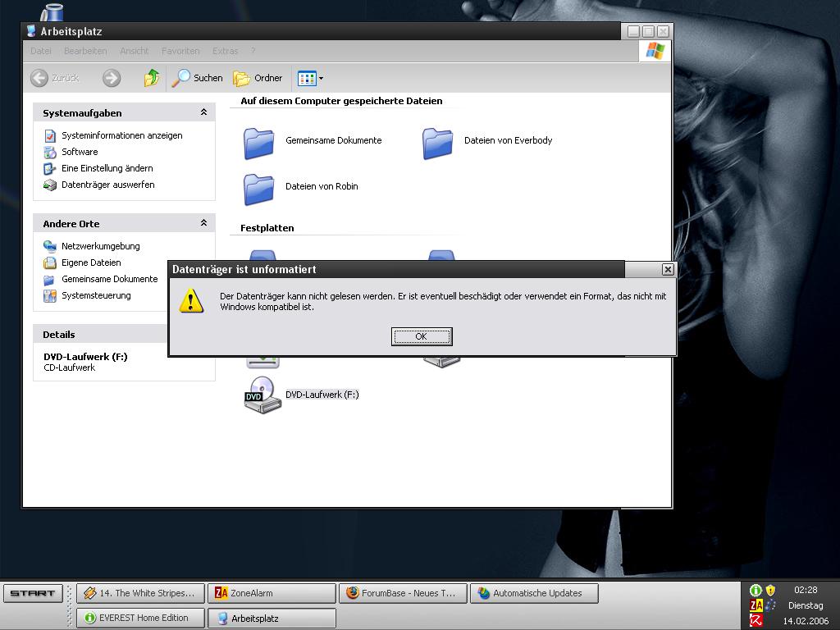The height and width of the screenshot is (630, 840).
Task: Click the Netzwerkumgebung globe icon
Action: [50, 246]
